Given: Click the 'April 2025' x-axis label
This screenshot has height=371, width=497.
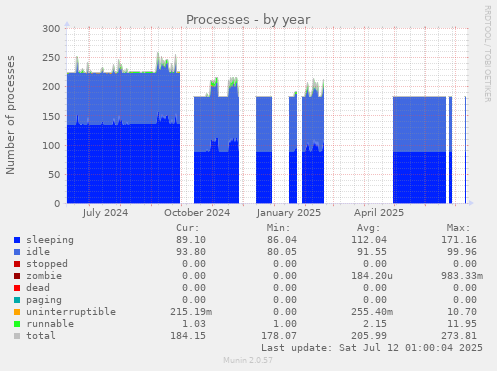Looking at the screenshot, I should coord(379,213).
